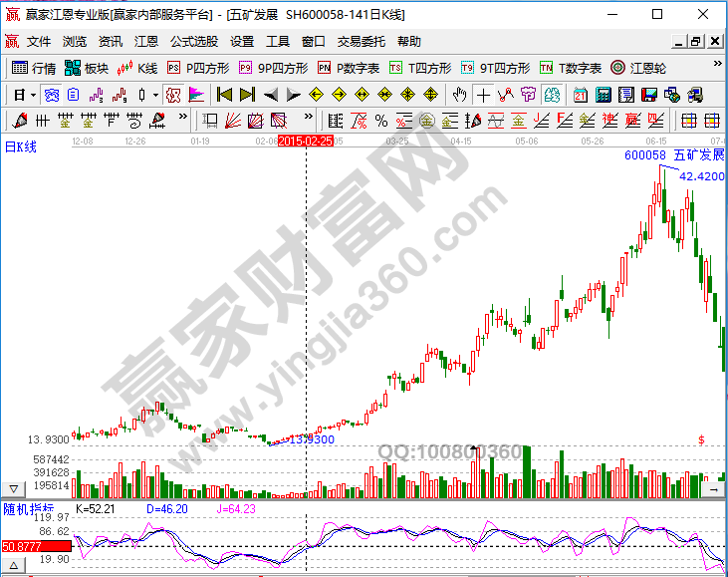
Task: Jump to last bar with olive arrow
Action: pyautogui.click(x=247, y=95)
